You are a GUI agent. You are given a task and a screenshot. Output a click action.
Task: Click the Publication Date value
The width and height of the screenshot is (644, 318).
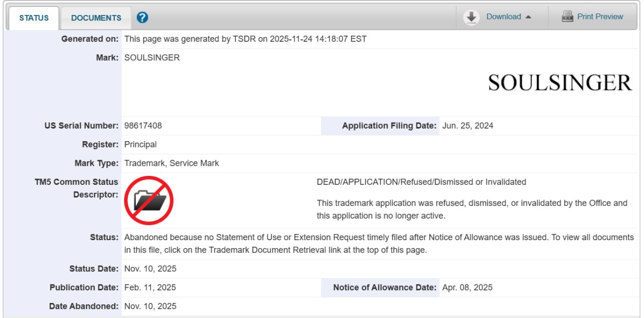coord(150,287)
